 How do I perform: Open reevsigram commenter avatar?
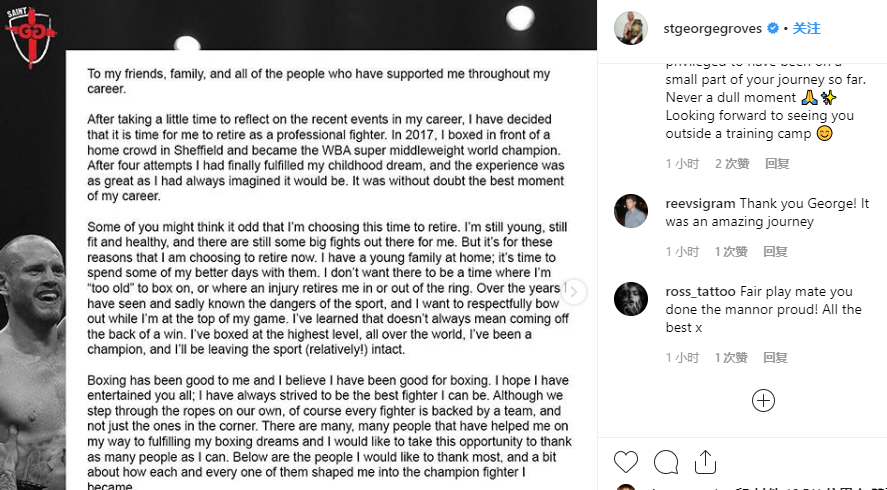click(x=631, y=211)
